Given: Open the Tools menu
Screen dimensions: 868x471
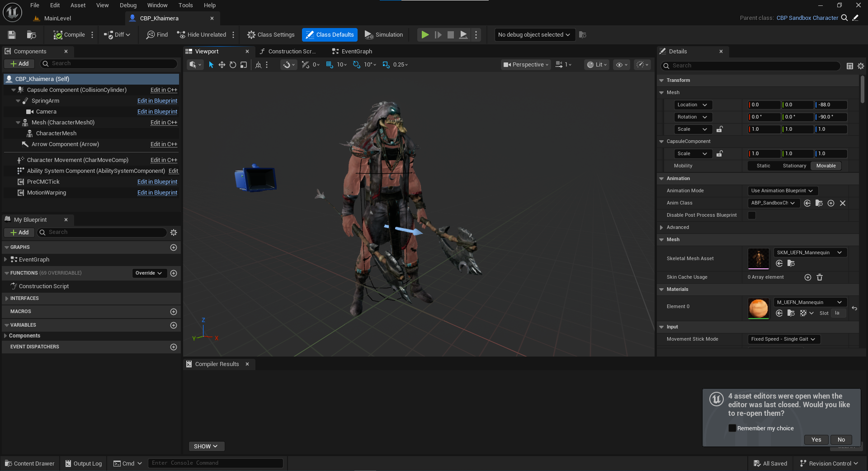Looking at the screenshot, I should coord(185,5).
